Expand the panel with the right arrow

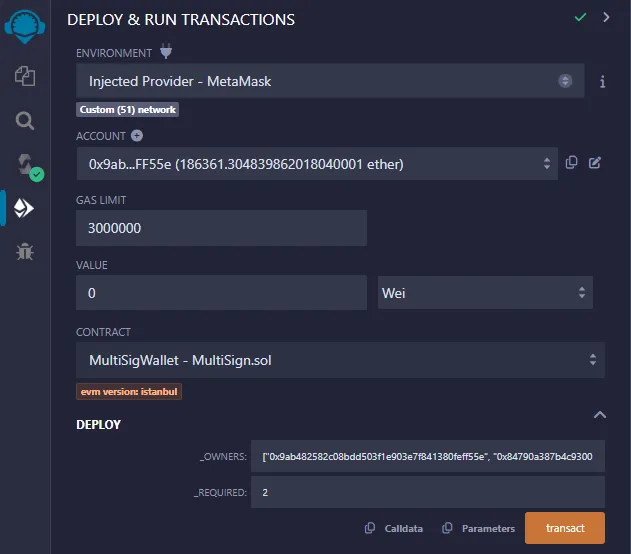tap(606, 18)
